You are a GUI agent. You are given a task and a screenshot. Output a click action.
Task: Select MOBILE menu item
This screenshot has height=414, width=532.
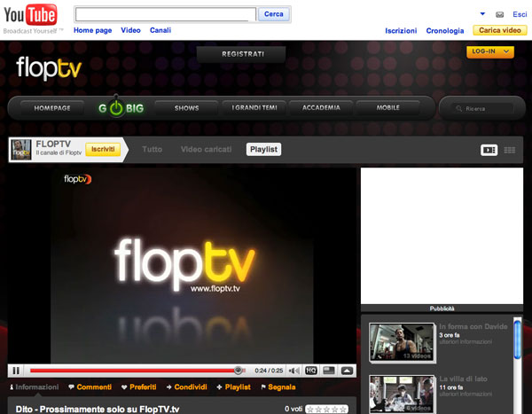(387, 108)
